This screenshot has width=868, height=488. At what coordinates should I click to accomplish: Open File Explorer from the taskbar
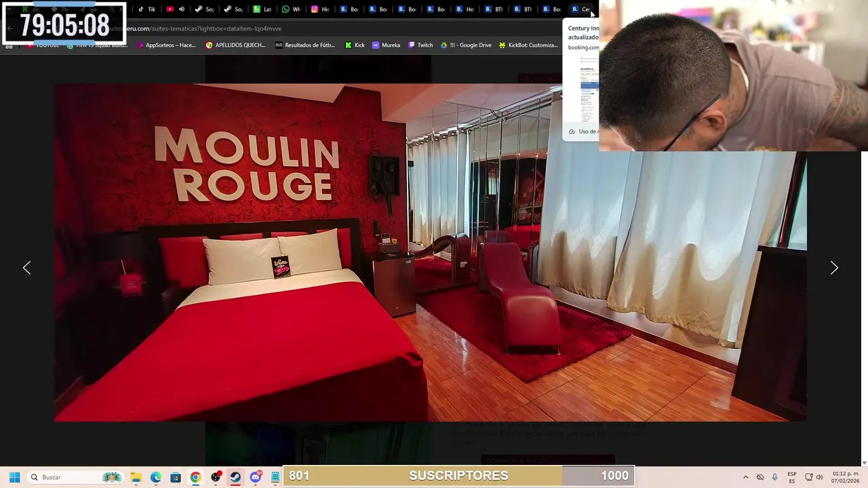136,477
